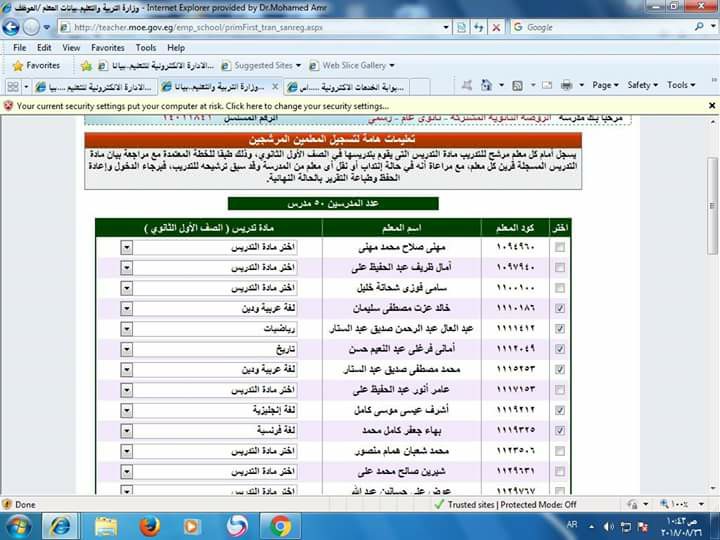Image resolution: width=720 pixels, height=540 pixels.
Task: Open the Favorites star button
Action: coord(35,65)
